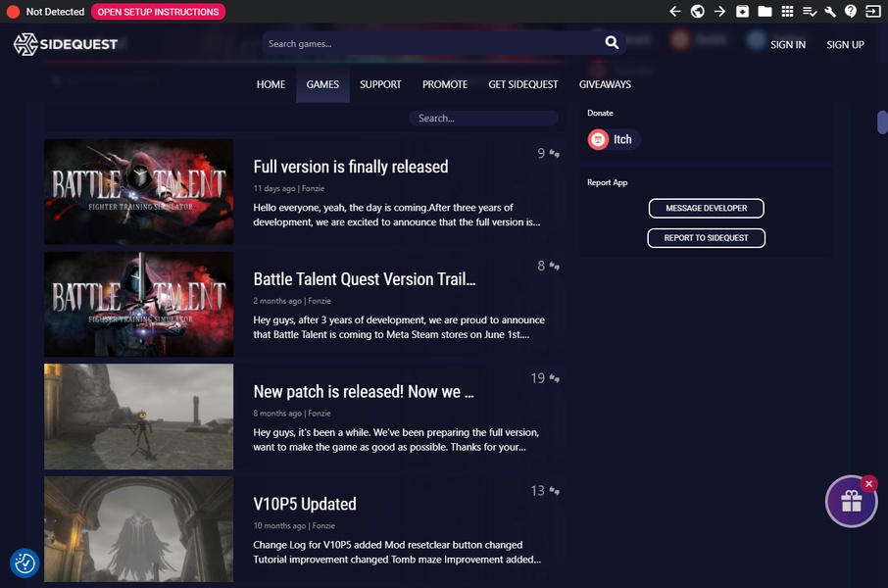888x588 pixels.
Task: Open the purple gift box giveaway icon
Action: click(x=851, y=503)
